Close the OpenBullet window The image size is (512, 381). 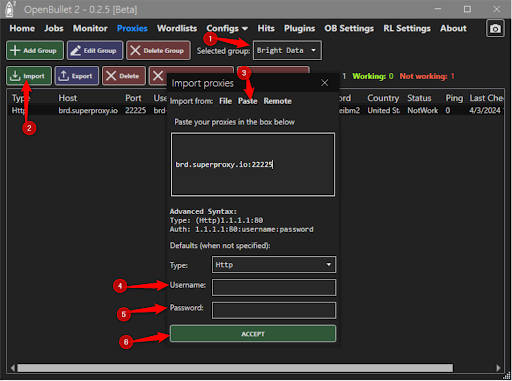click(496, 9)
